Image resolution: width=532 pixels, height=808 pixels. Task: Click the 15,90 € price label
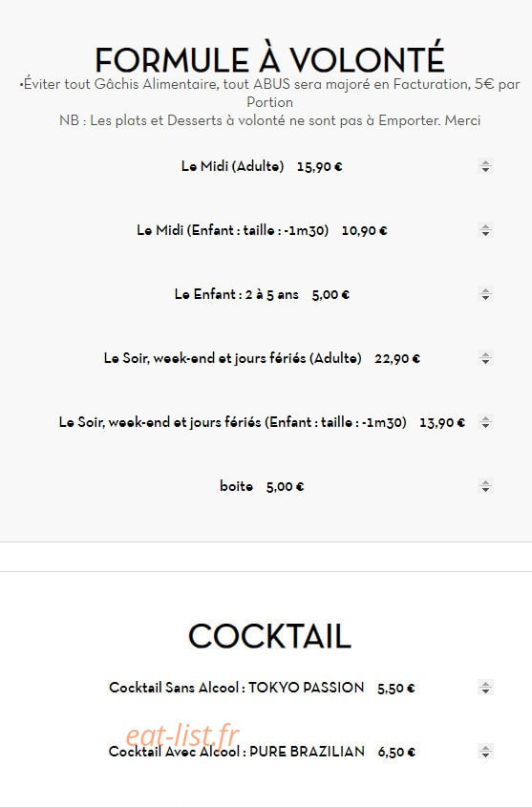320,167
